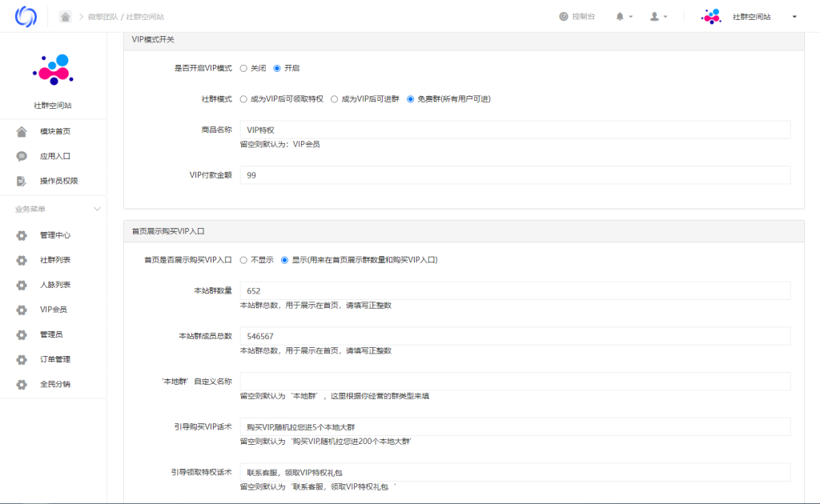
Task: Click the 社群空间站 account name in header
Action: pyautogui.click(x=751, y=17)
